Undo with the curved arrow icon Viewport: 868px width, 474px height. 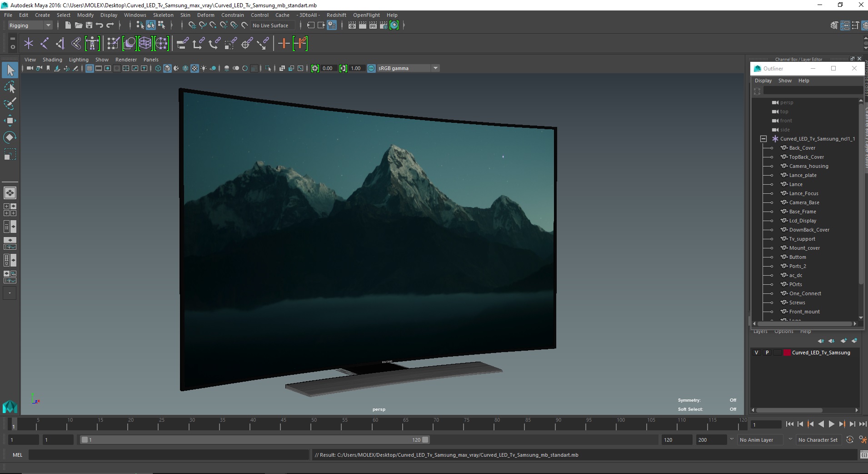tap(100, 25)
